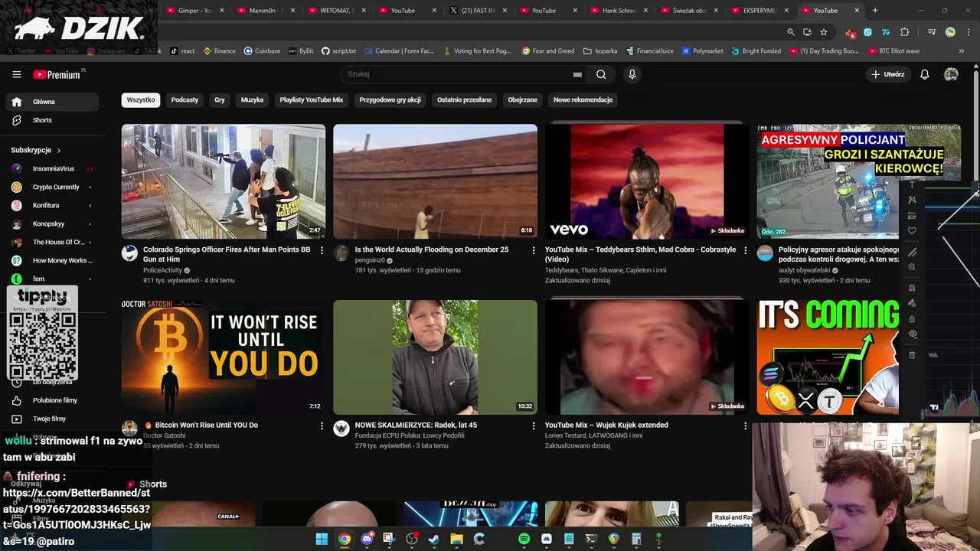
Task: Open the koparka bookmarks folder
Action: pos(600,51)
